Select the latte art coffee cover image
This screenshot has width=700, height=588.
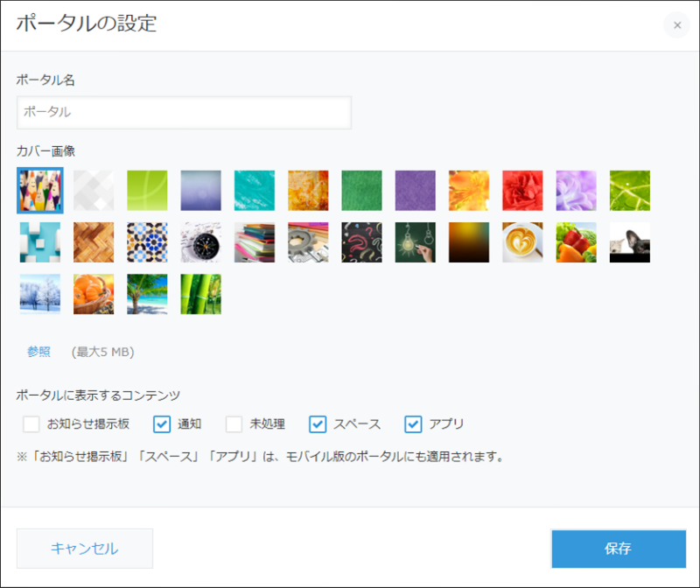tap(522, 242)
